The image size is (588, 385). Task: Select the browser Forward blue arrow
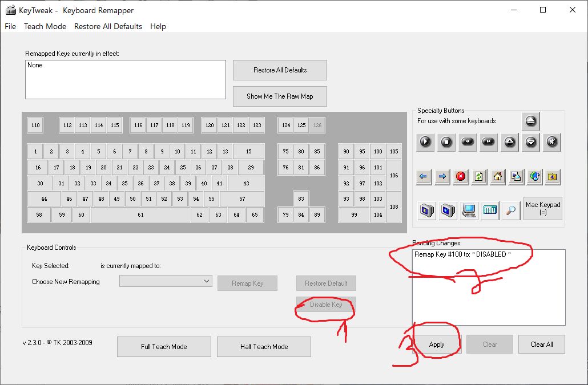442,176
